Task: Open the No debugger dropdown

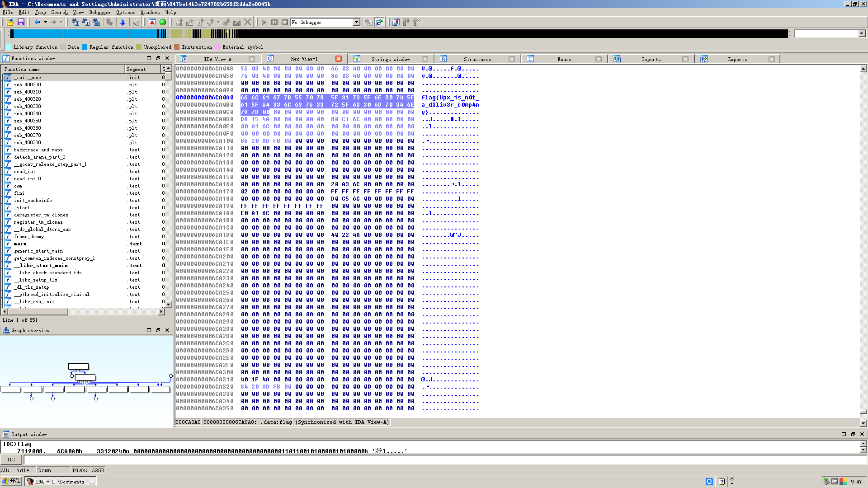Action: 356,22
